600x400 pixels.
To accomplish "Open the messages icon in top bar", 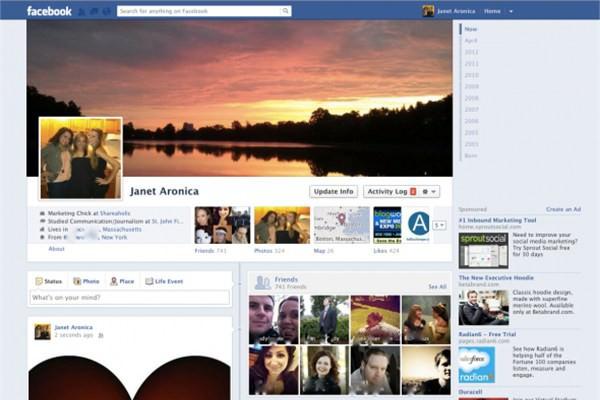I will point(94,11).
